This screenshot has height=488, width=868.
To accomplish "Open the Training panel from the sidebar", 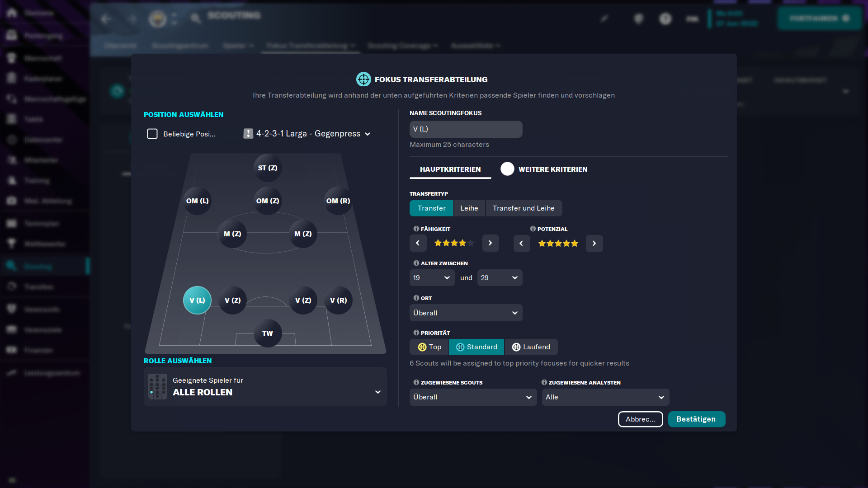I will tap(11, 180).
